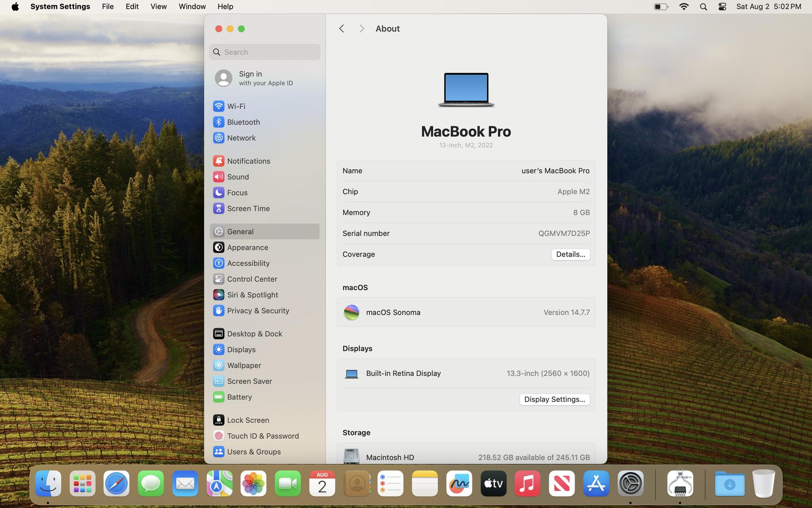This screenshot has width=812, height=508.
Task: Click macOS Sonoma version row
Action: (x=466, y=312)
